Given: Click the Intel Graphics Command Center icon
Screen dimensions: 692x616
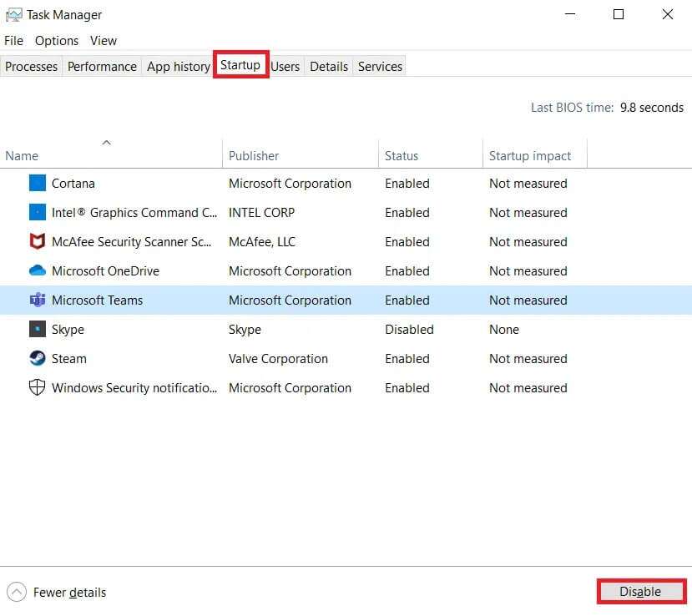Looking at the screenshot, I should point(38,212).
